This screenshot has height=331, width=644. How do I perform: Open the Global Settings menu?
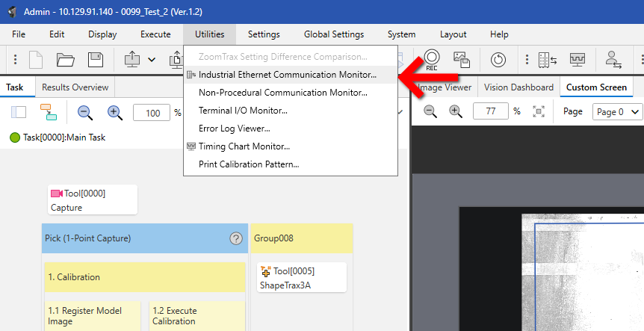[334, 34]
